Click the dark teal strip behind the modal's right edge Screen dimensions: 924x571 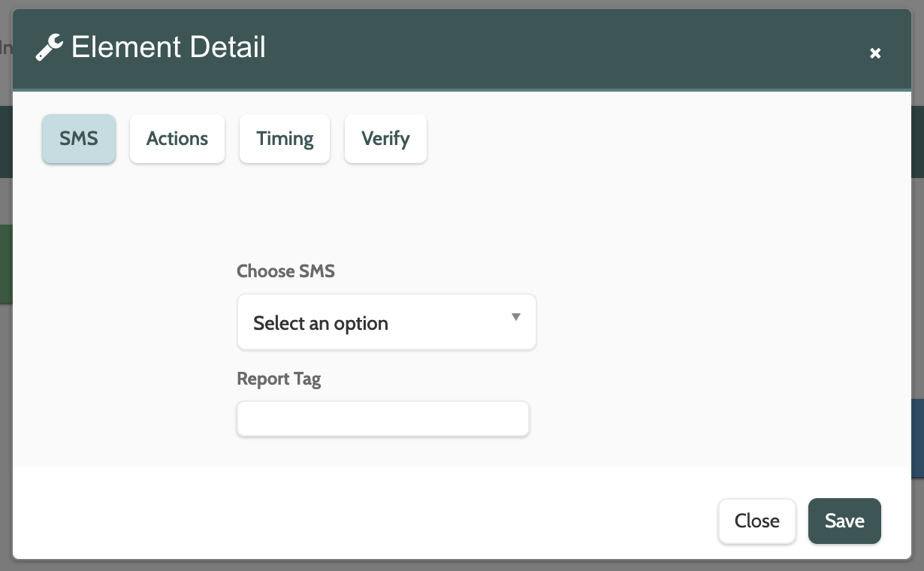(x=917, y=141)
